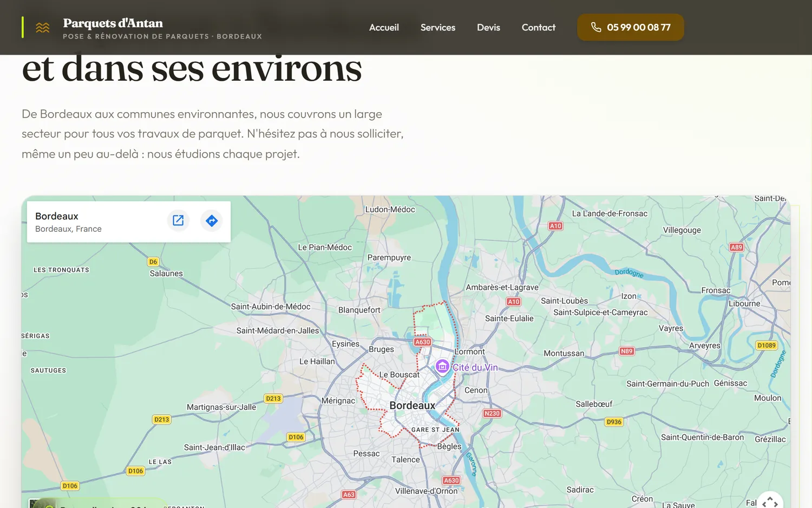Viewport: 812px width, 508px height.
Task: Click the Blanquefort label on map
Action: coord(359,310)
